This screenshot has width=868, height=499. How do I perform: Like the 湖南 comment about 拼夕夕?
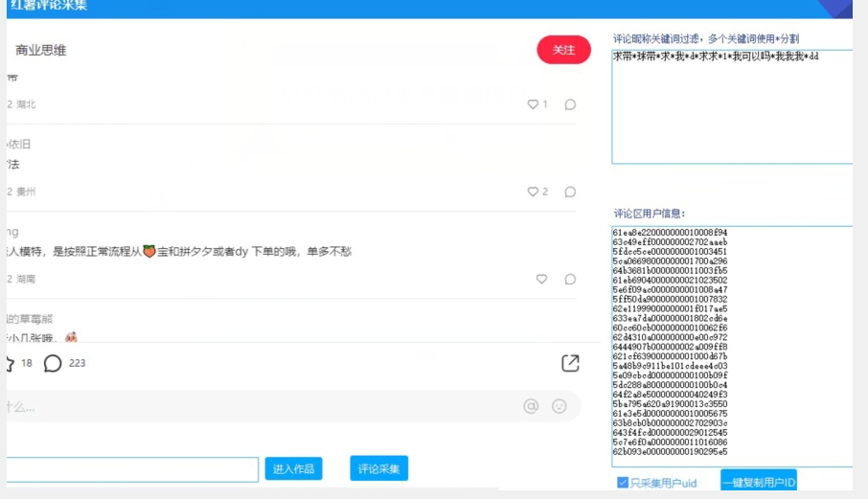541,279
